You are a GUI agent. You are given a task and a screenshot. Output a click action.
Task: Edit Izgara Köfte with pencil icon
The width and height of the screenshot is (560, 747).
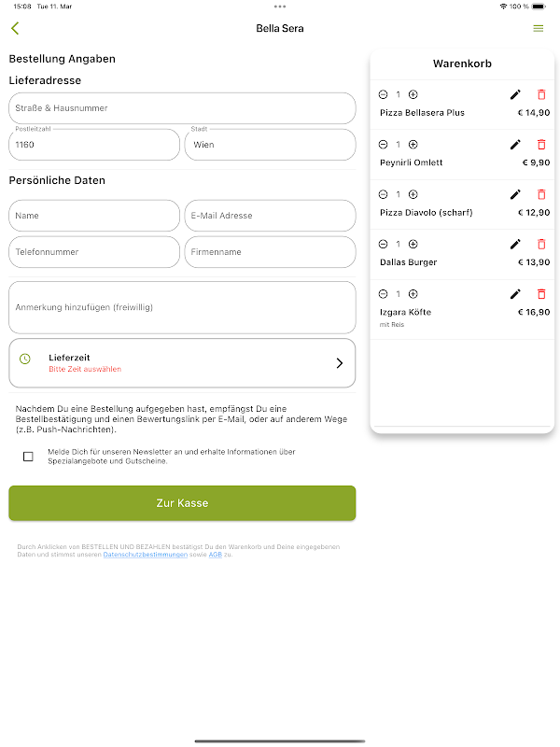point(515,294)
